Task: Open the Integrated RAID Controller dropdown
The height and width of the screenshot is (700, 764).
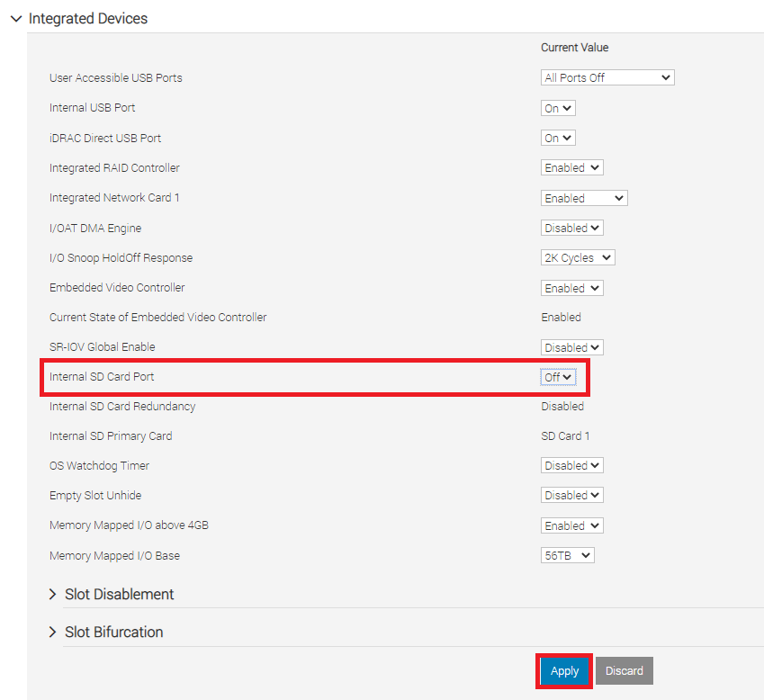Action: pos(571,167)
